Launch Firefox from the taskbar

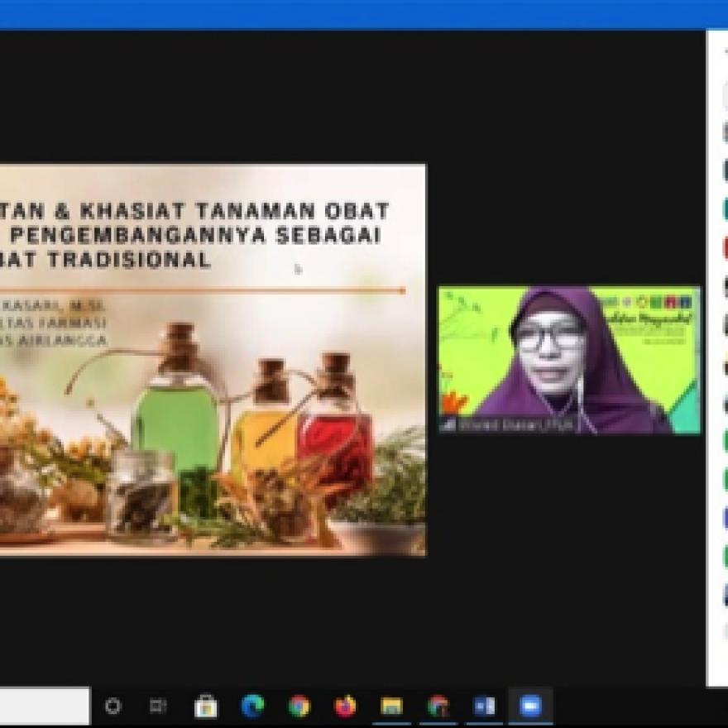345,706
